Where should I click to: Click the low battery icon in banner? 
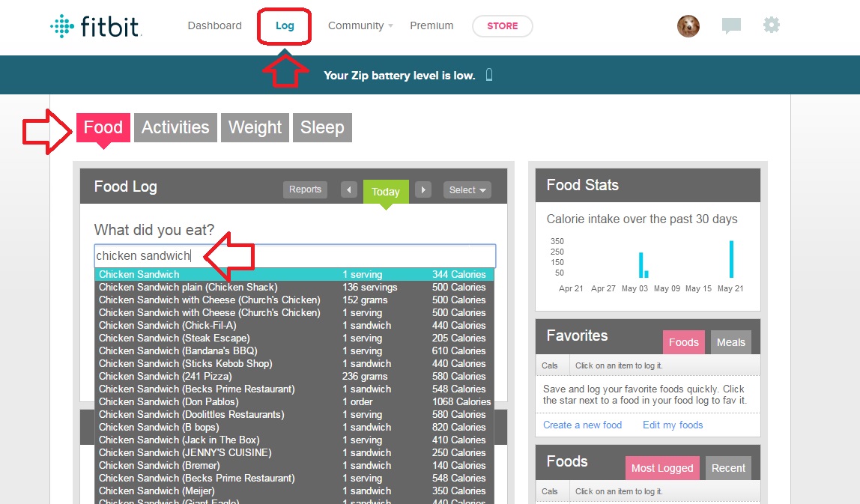click(489, 75)
